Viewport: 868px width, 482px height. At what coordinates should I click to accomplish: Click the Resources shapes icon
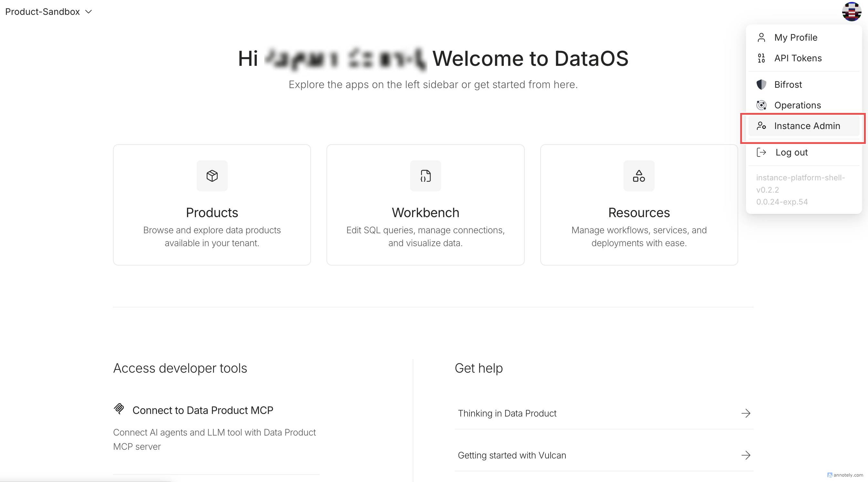[x=638, y=176]
